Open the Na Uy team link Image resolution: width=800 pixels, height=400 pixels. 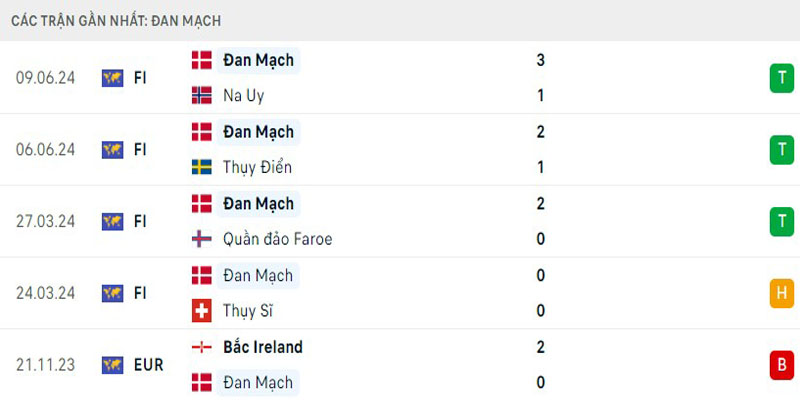(244, 96)
